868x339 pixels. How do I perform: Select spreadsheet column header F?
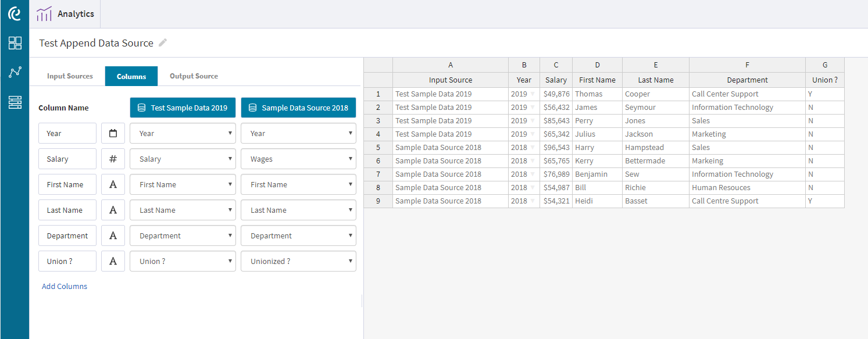pos(747,65)
